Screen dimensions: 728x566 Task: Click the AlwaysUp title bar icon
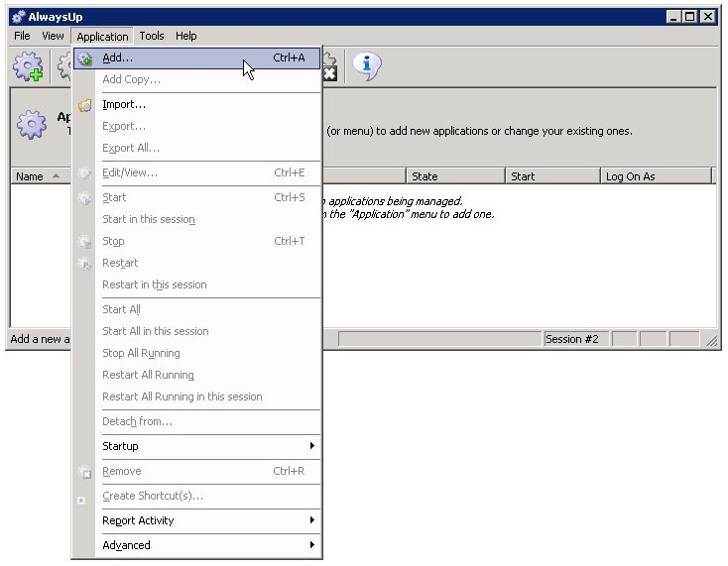pyautogui.click(x=18, y=17)
